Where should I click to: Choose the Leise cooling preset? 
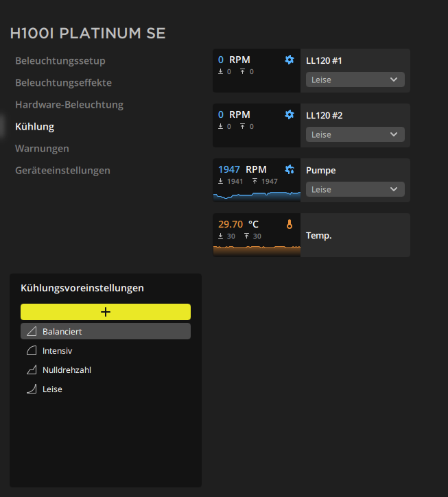[106, 389]
